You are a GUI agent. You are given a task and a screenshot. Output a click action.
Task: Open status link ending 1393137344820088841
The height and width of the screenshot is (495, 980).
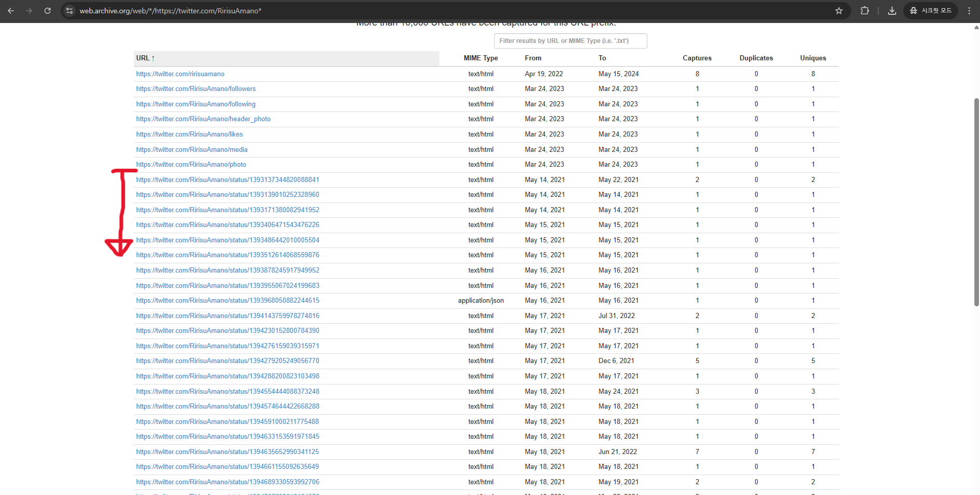[228, 180]
